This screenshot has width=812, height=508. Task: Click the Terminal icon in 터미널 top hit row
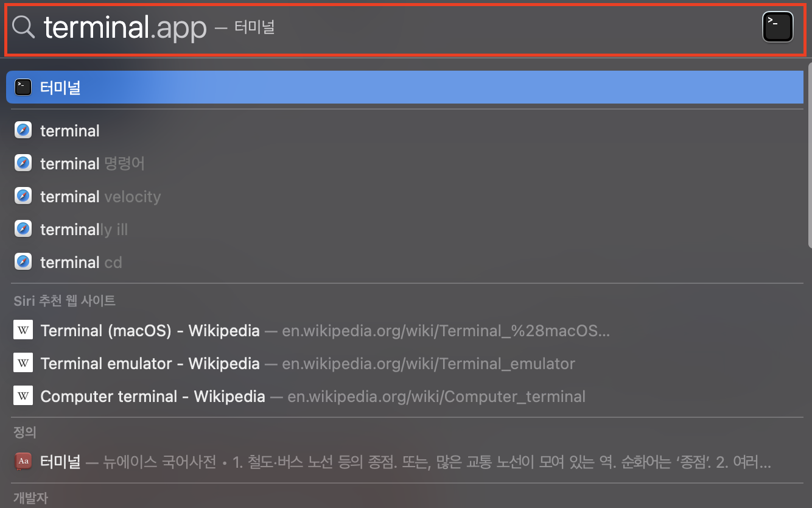click(x=23, y=88)
